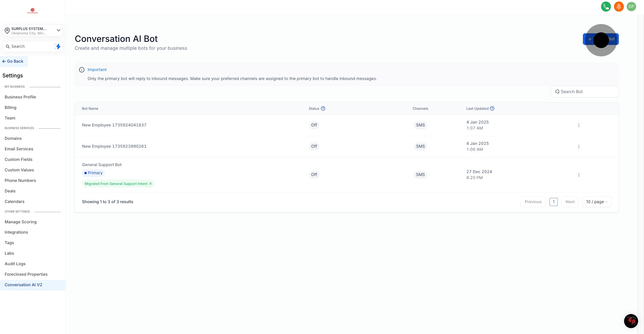Click the Go Back link
Image resolution: width=644 pixels, height=334 pixels.
(x=13, y=61)
